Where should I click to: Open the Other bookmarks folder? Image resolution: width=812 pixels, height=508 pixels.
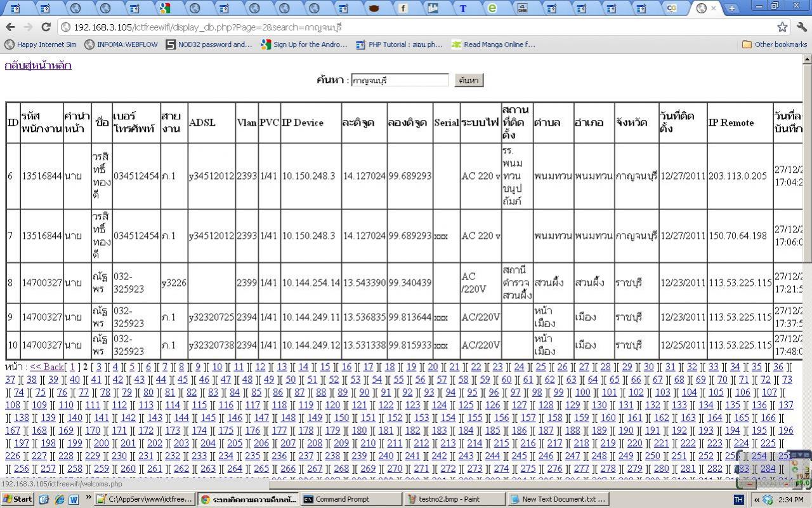pos(775,44)
